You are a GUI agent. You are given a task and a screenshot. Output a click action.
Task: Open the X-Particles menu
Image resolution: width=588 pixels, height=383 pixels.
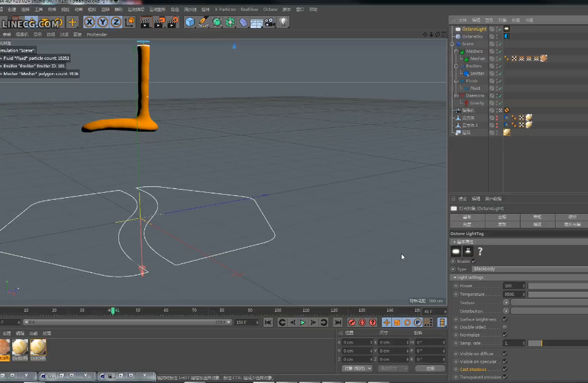coord(225,10)
